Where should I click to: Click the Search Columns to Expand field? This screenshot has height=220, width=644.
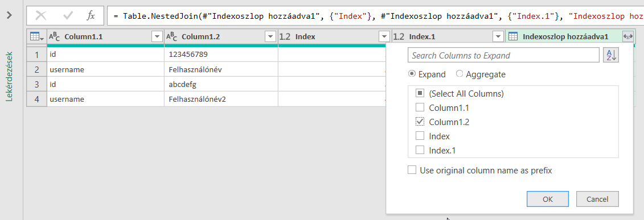click(x=503, y=55)
